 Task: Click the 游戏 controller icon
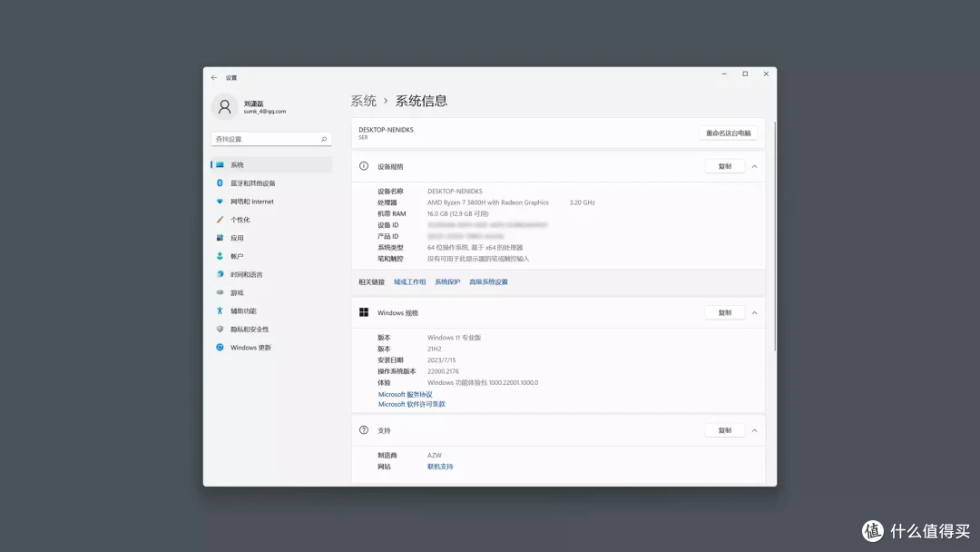click(220, 292)
